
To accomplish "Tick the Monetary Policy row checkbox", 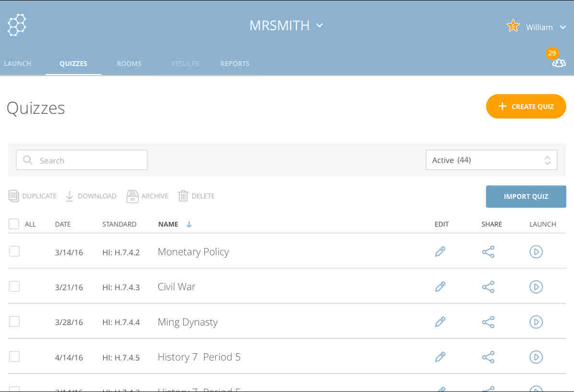I will point(14,251).
